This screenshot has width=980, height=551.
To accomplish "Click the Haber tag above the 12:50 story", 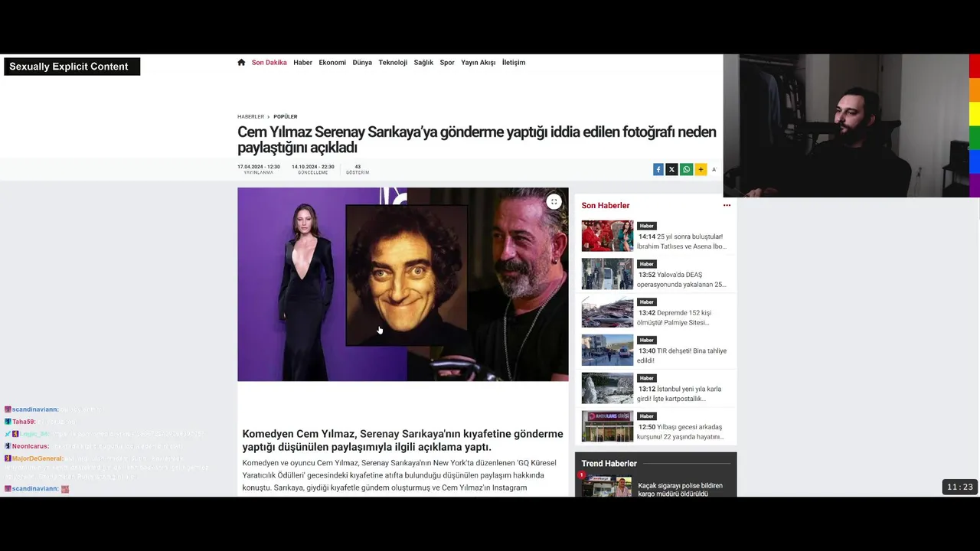I will click(x=647, y=416).
